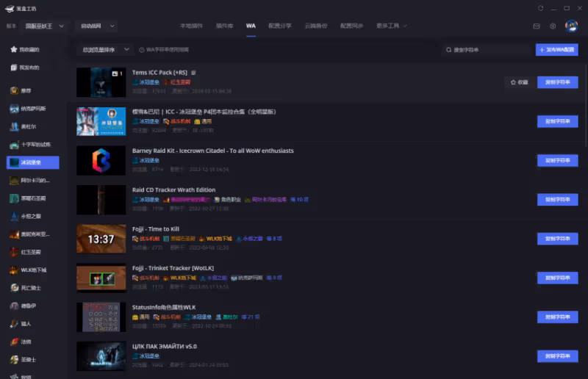
Task: Open the user avatar profile
Action: point(572,26)
